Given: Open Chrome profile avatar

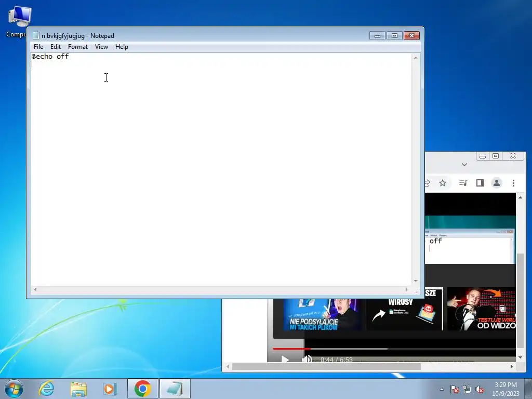Looking at the screenshot, I should click(x=496, y=183).
